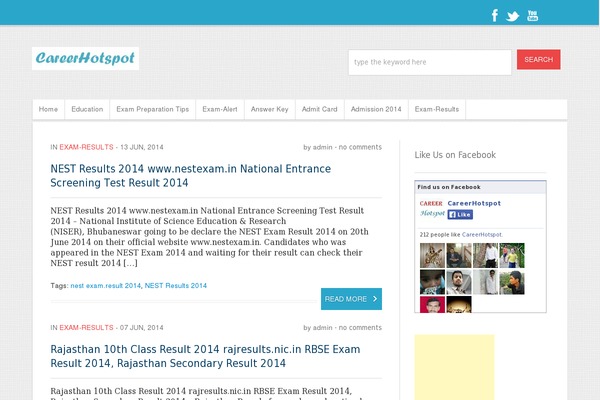This screenshot has width=600, height=400.
Task: Open the Exam Preparation Tips menu
Action: coord(152,109)
